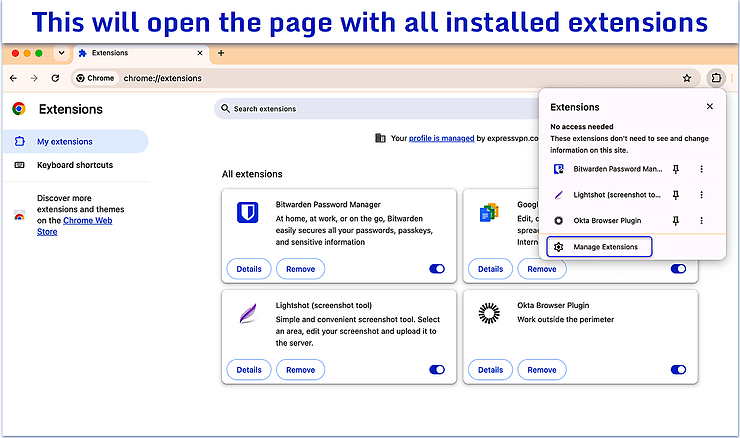Click the magnifier icon in search bar
Screen dimensions: 740x438
pos(225,109)
